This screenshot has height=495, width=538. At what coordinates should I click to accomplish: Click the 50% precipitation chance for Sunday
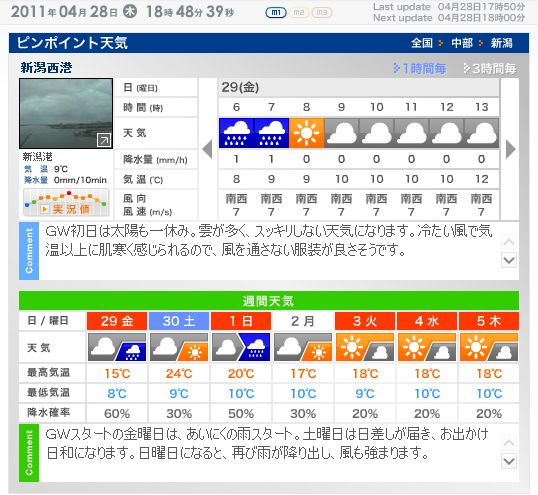coord(241,413)
